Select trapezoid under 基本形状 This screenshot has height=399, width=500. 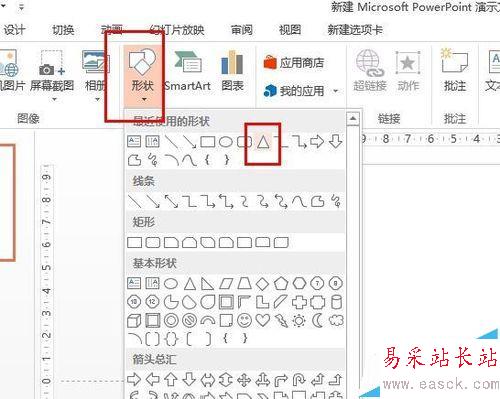click(x=244, y=284)
